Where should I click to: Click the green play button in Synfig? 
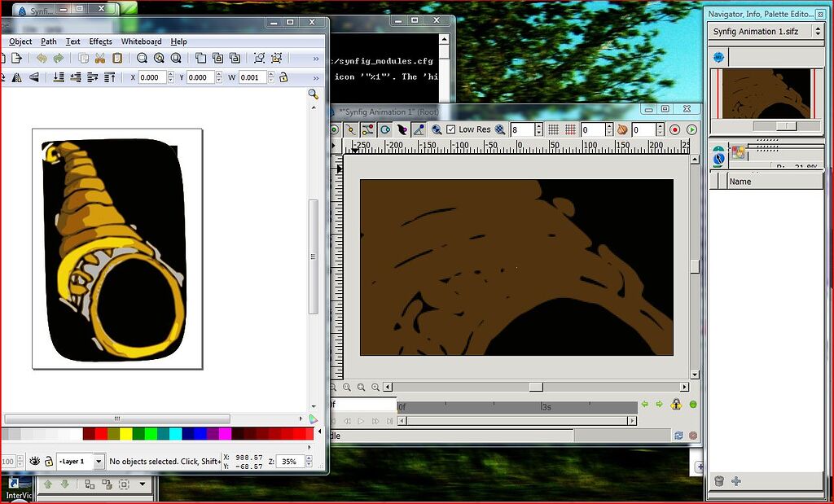tap(691, 129)
